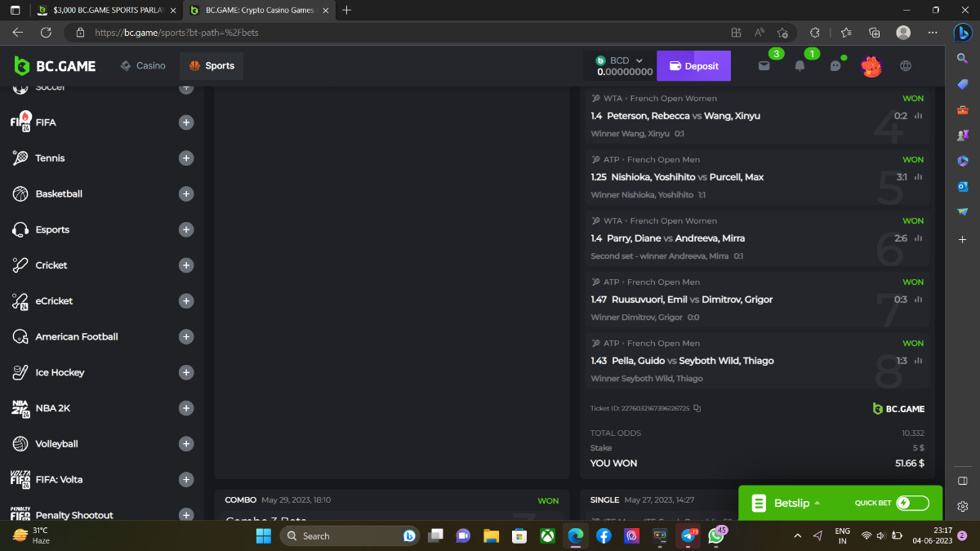This screenshot has width=980, height=551.
Task: Open Telegram from the taskbar
Action: click(x=688, y=536)
